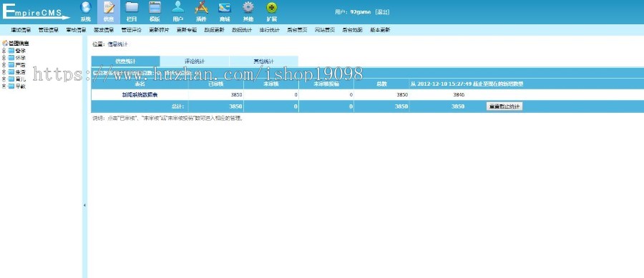Click the 92game username
Viewport: 644px width, 278px height.
361,12
